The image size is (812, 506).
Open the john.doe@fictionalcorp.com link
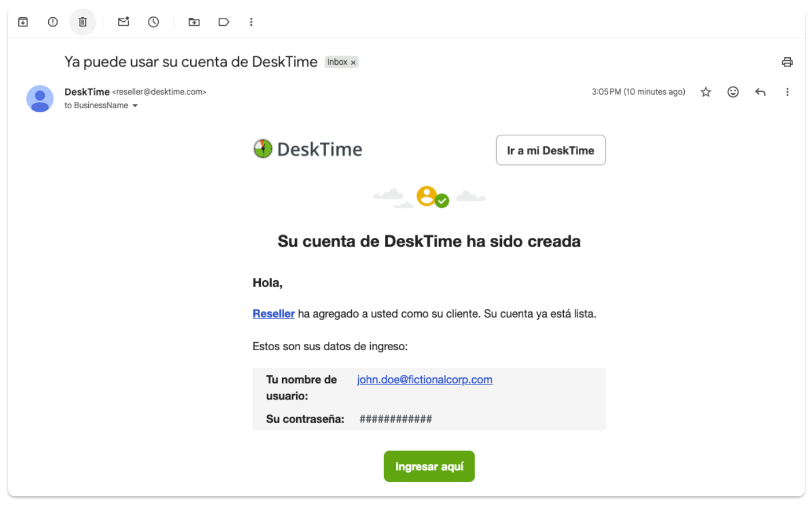[x=425, y=379]
